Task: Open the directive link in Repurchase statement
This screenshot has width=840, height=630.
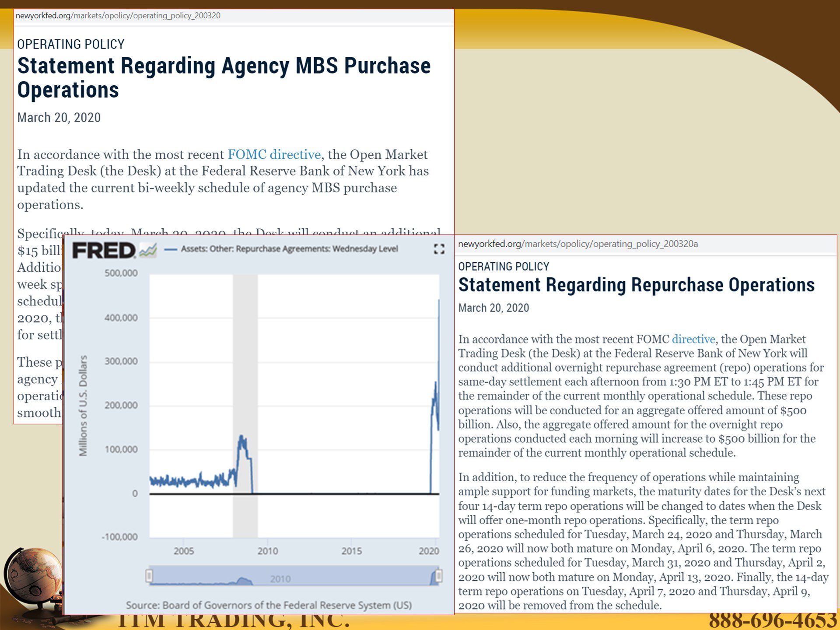Action: pos(693,339)
